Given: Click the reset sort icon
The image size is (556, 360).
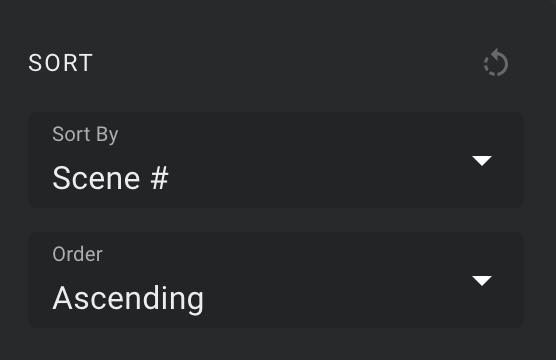Looking at the screenshot, I should (496, 63).
